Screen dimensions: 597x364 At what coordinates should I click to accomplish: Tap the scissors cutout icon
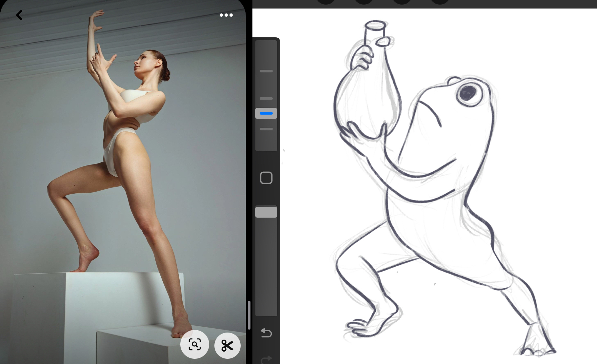pos(227,346)
